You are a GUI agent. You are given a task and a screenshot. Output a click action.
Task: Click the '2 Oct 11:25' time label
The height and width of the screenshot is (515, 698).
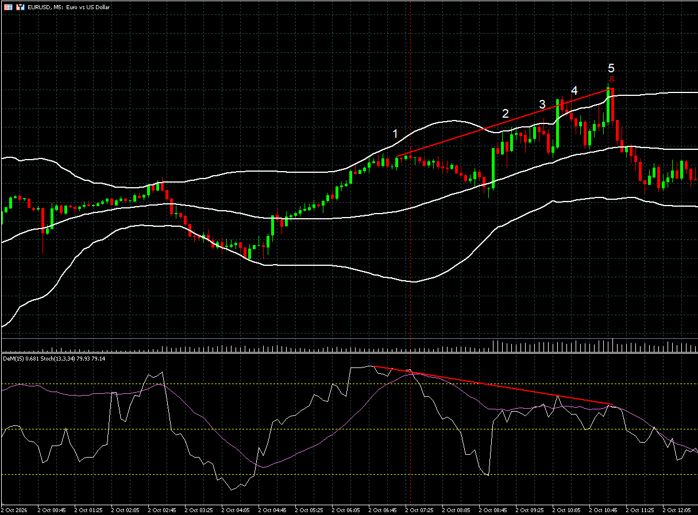tap(640, 510)
